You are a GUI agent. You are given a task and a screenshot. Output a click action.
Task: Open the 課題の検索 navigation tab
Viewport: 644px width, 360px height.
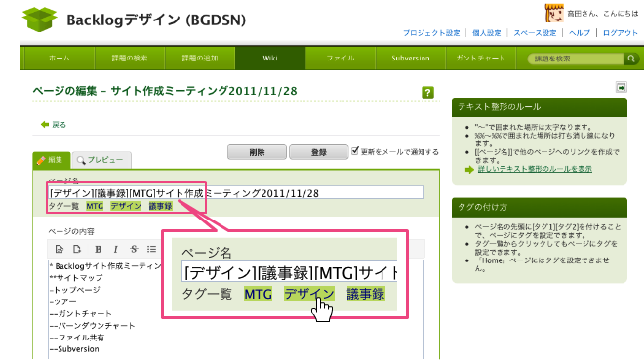[130, 59]
